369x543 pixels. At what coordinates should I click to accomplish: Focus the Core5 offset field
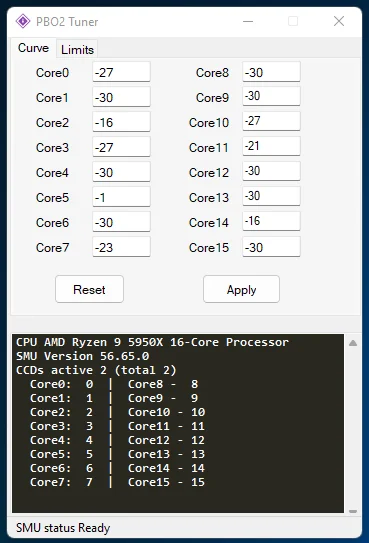121,197
